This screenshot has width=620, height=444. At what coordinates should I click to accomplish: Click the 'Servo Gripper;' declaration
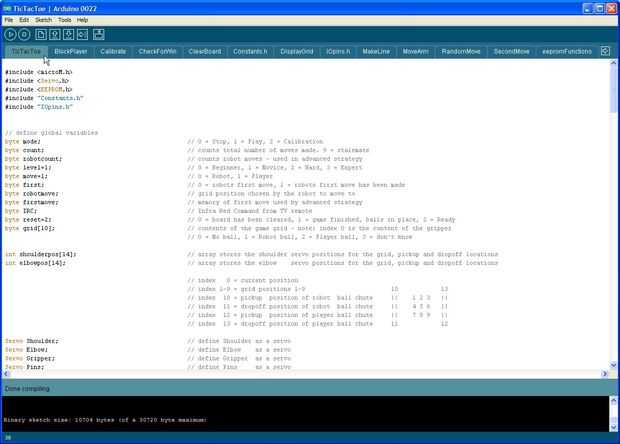click(x=30, y=358)
